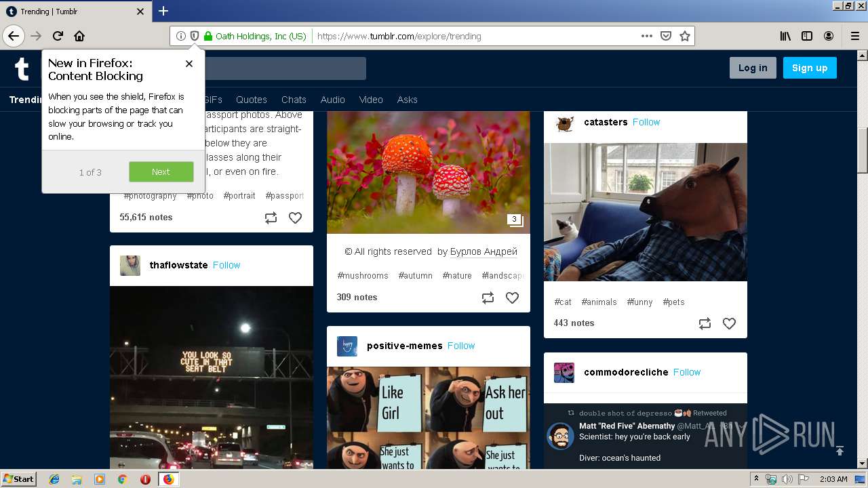
Task: Reblog the catasters post with 443 notes
Action: 705,323
